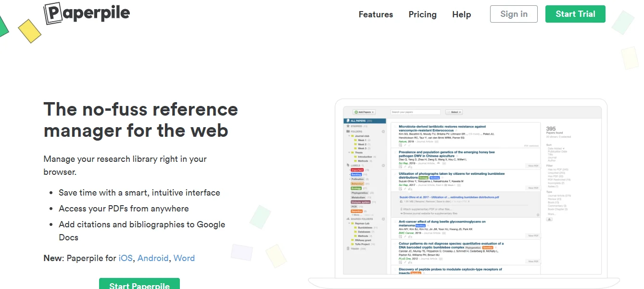Click View PDF for Prevalence paper

(x=533, y=166)
